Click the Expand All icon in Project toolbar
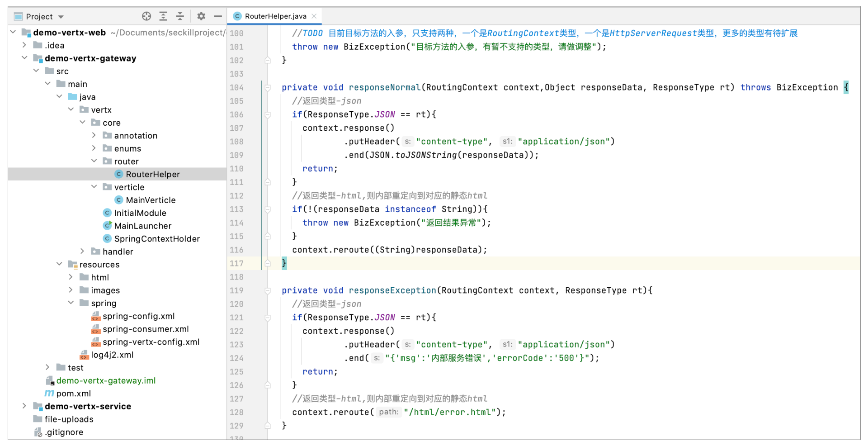This screenshot has width=868, height=446. (163, 16)
